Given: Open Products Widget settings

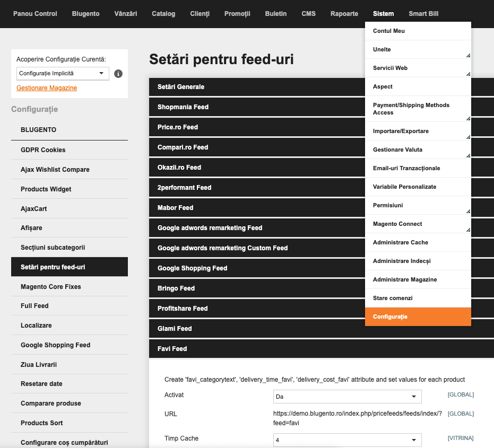Looking at the screenshot, I should click(x=70, y=189).
